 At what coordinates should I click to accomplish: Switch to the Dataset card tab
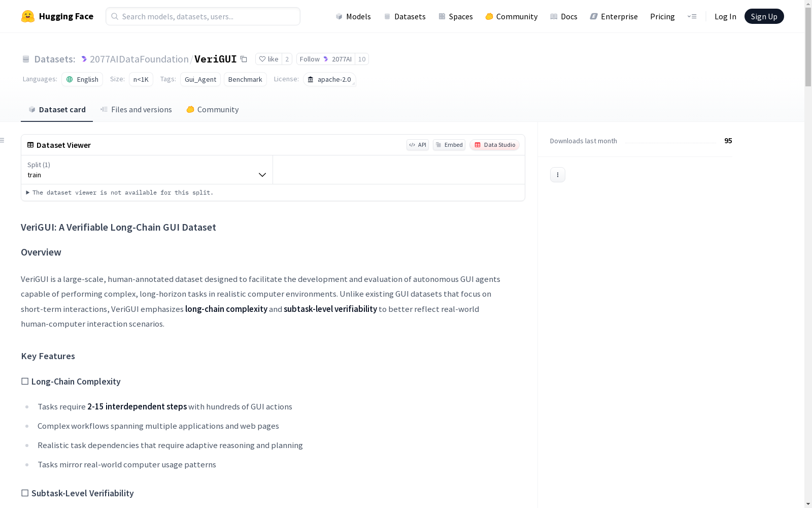click(57, 110)
